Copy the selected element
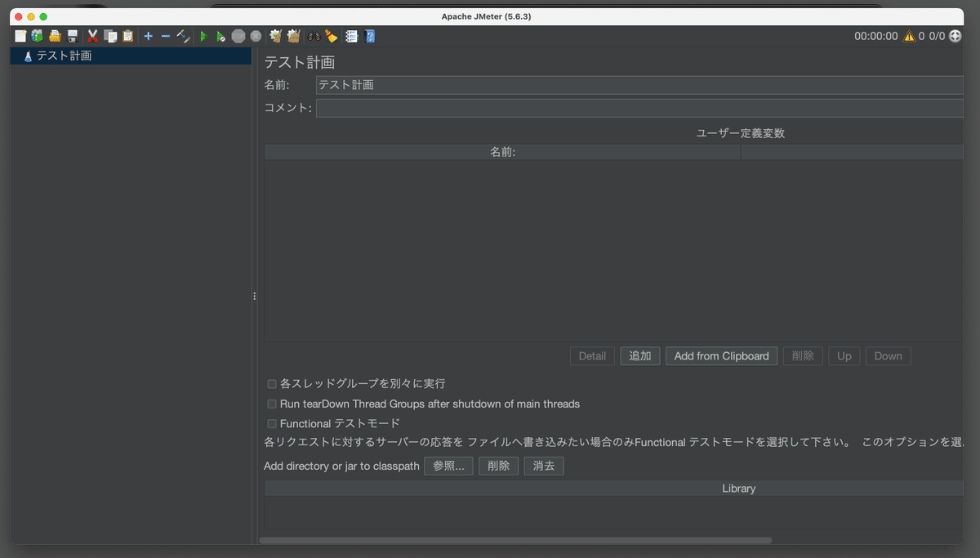The image size is (980, 558). click(110, 36)
